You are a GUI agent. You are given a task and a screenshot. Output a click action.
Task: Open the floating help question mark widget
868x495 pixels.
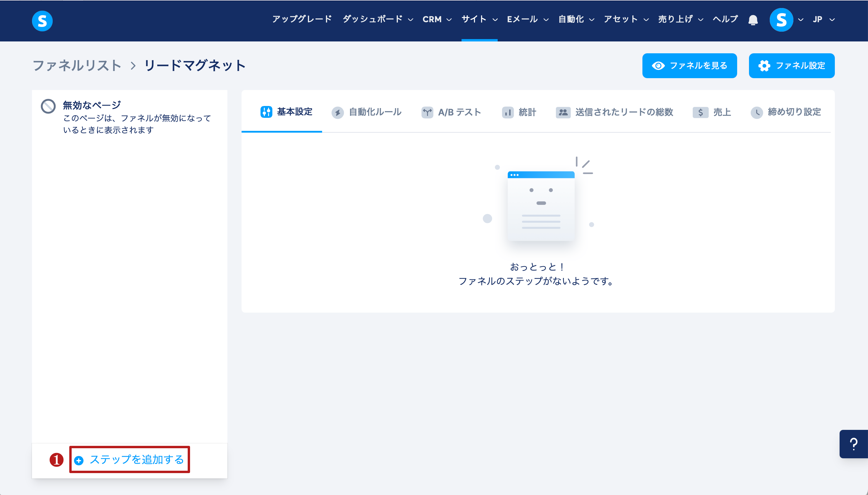coord(853,444)
